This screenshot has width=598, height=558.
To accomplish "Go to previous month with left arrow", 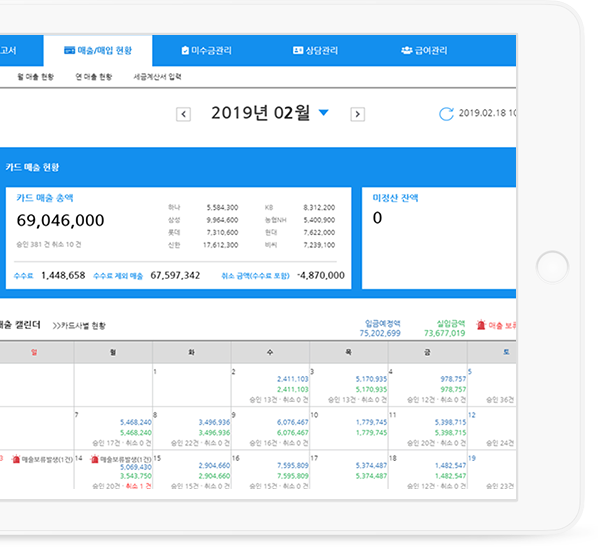I will click(x=183, y=114).
